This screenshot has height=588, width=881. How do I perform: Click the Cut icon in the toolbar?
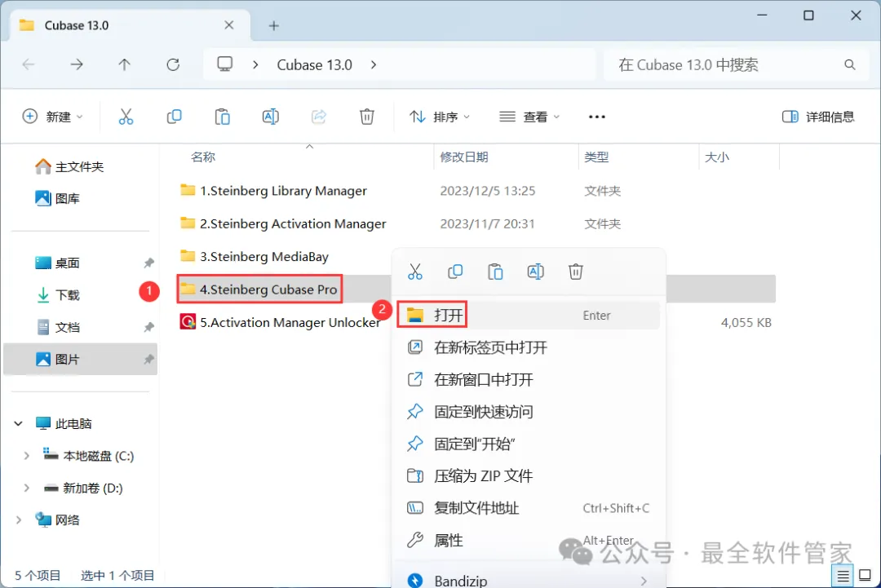coord(126,117)
